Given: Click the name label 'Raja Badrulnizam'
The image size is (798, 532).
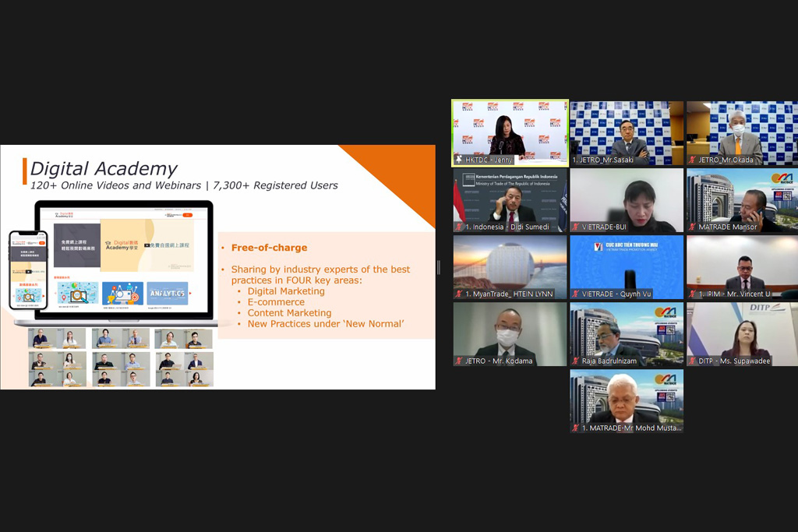Looking at the screenshot, I should click(x=609, y=361).
